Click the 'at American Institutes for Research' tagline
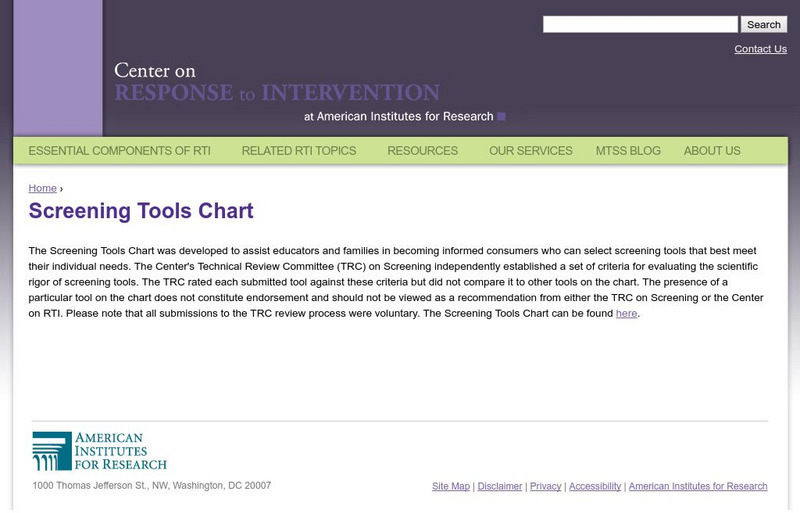Image resolution: width=800 pixels, height=513 pixels. 399,116
